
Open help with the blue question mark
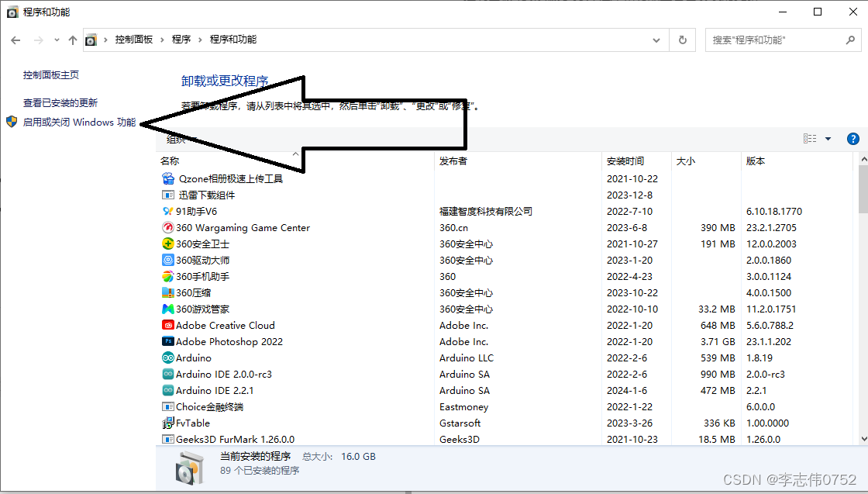tap(853, 139)
